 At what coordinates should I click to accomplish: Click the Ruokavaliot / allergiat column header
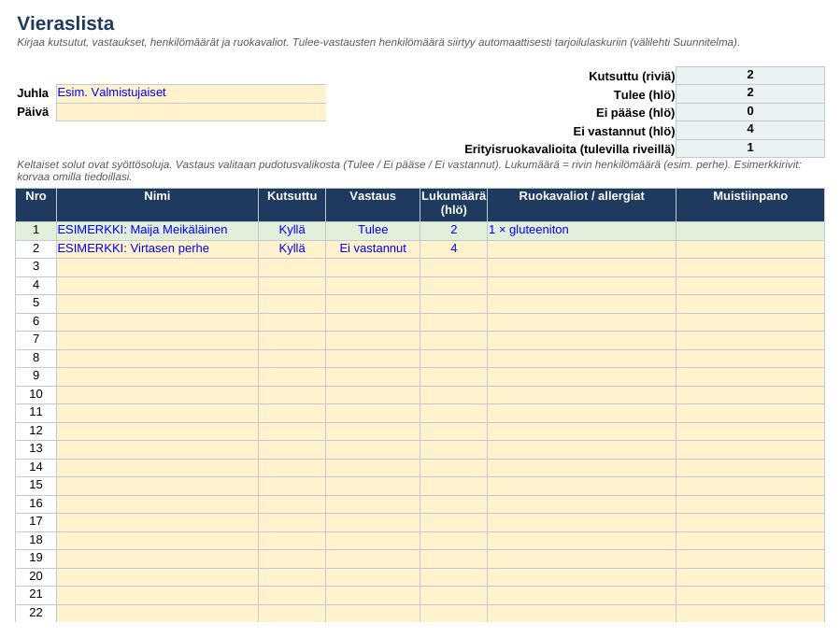click(x=581, y=205)
